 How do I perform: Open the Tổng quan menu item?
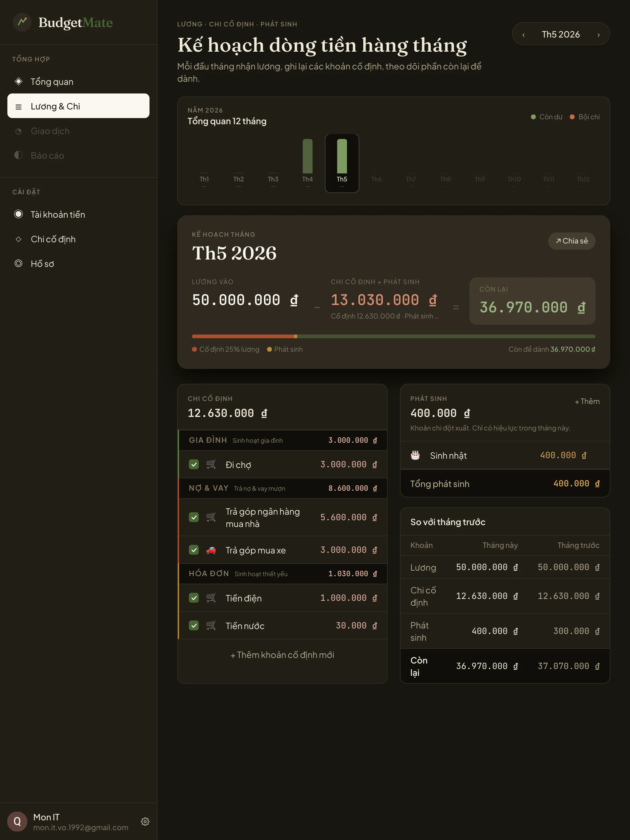[78, 81]
